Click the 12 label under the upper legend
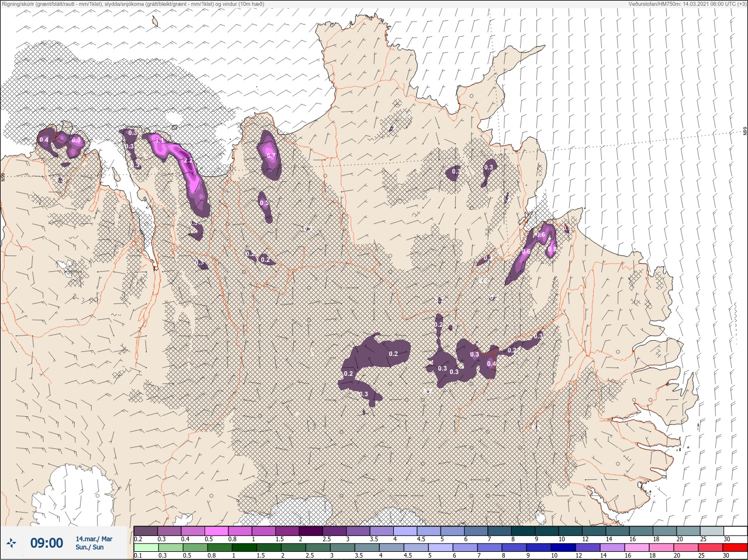 (x=586, y=539)
